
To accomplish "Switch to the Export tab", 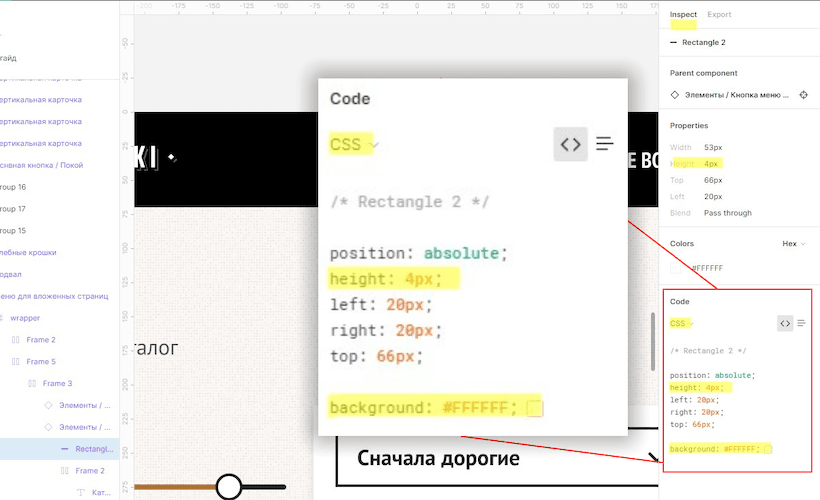I will click(719, 15).
